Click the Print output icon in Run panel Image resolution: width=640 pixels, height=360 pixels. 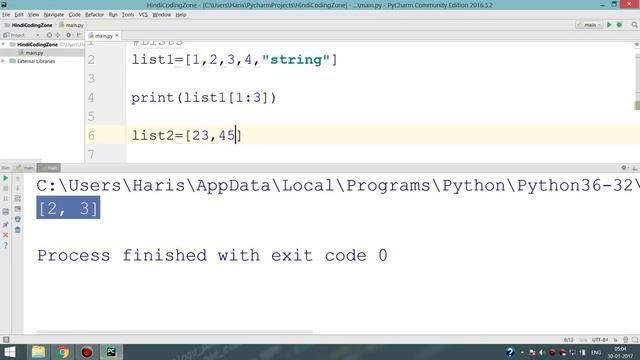18,220
